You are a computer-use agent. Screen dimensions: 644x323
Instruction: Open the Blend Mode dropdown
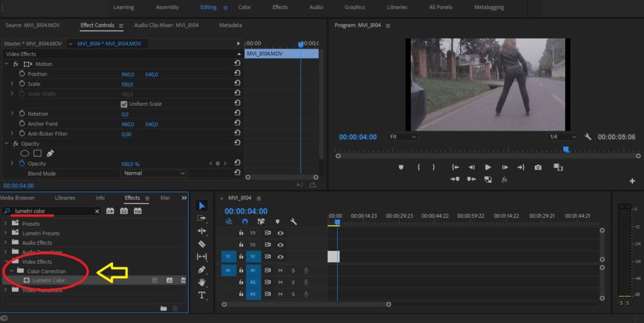click(x=154, y=173)
